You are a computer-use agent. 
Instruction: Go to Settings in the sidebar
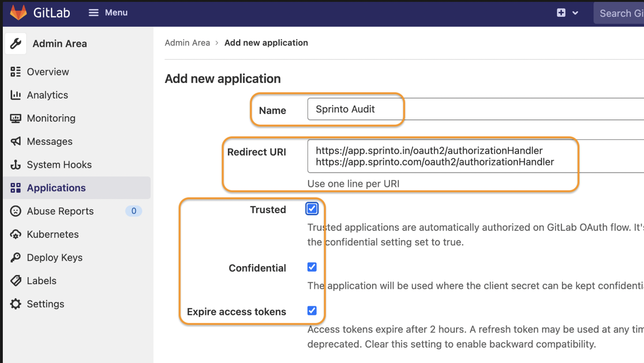coord(45,304)
